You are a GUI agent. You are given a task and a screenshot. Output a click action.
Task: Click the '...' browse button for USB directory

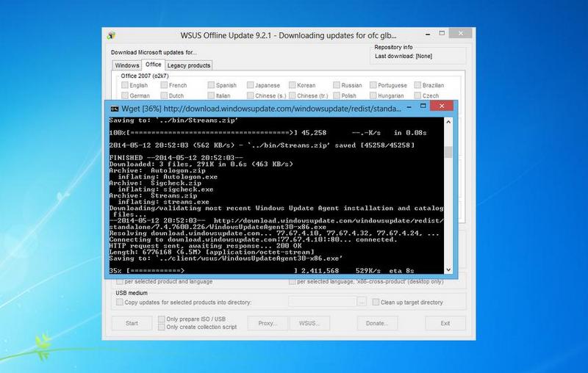(x=362, y=302)
